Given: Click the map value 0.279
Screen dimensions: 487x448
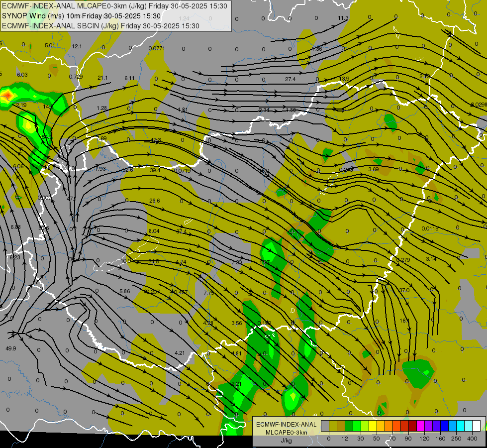Looking at the screenshot, I should 403,260.
